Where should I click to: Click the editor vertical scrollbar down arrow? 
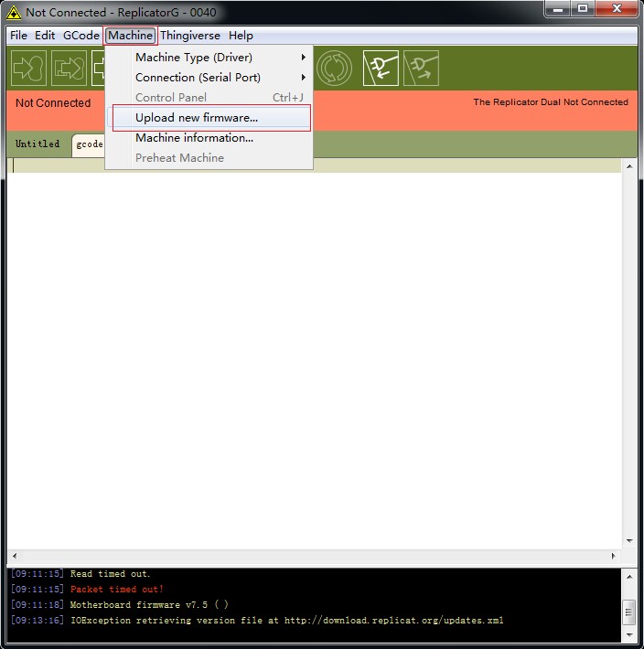[629, 540]
